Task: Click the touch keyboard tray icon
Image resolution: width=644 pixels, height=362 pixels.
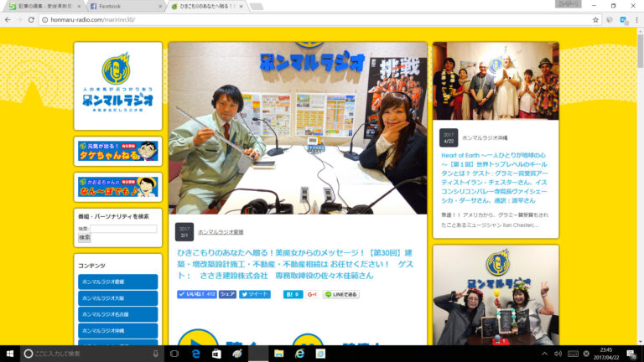Action: point(573,354)
